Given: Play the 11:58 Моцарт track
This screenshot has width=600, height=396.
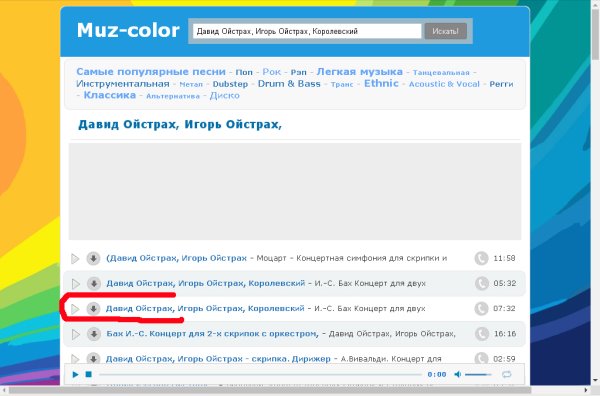Looking at the screenshot, I should pyautogui.click(x=75, y=259).
